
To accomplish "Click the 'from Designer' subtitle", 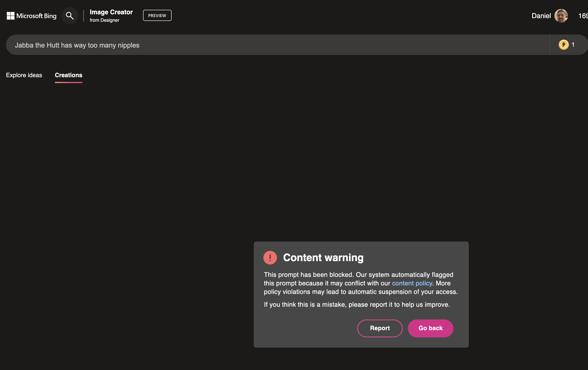I will point(104,20).
